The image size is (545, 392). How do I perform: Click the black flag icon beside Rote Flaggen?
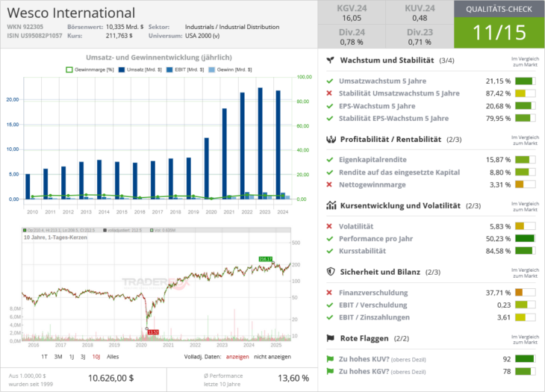331,338
